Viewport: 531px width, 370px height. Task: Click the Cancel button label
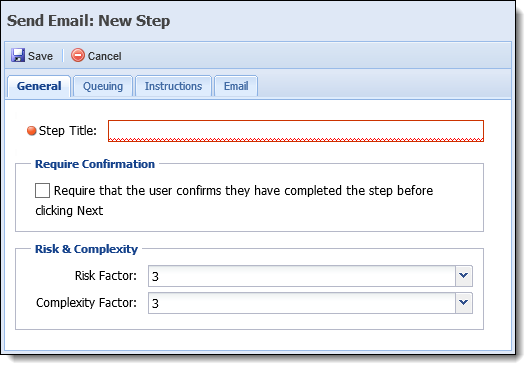[104, 56]
